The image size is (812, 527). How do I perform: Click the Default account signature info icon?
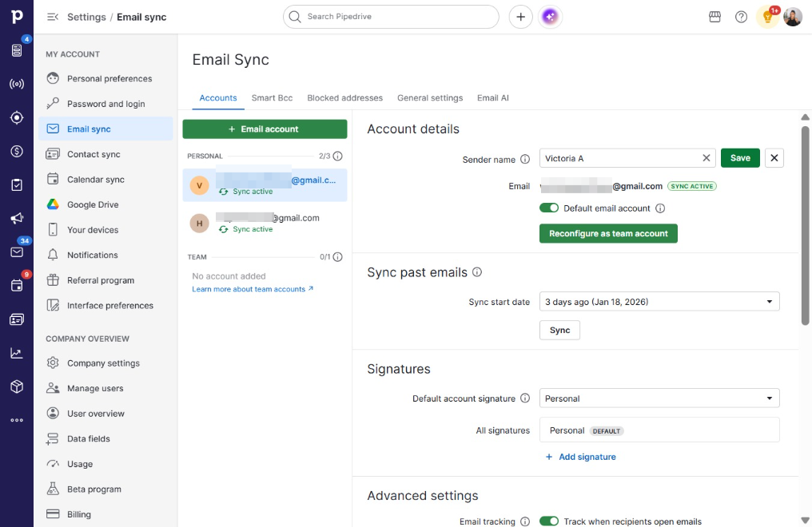(x=525, y=398)
